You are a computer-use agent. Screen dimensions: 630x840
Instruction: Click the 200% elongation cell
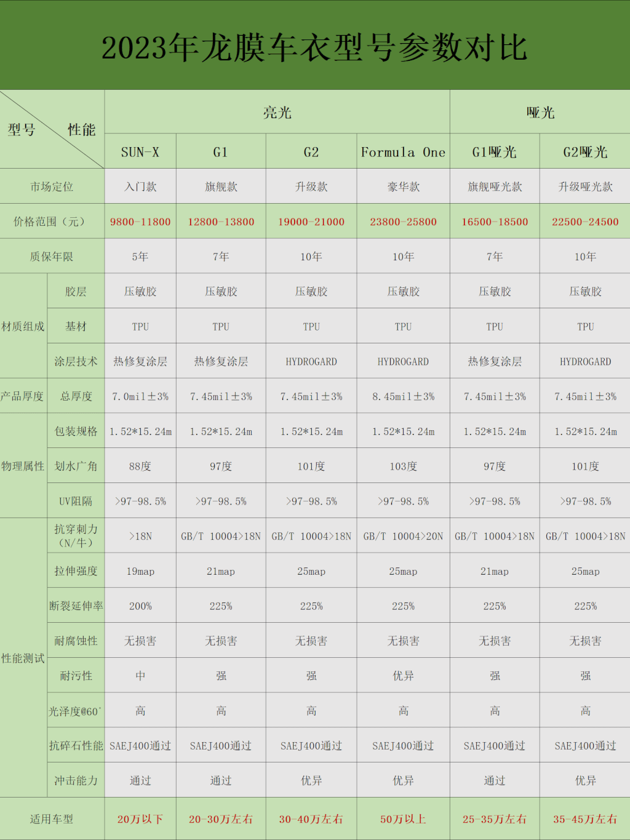click(x=140, y=606)
